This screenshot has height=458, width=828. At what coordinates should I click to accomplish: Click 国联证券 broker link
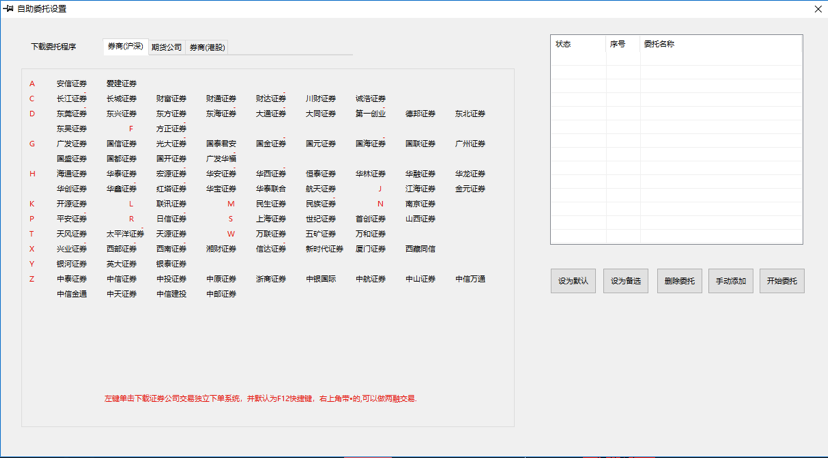(x=420, y=144)
